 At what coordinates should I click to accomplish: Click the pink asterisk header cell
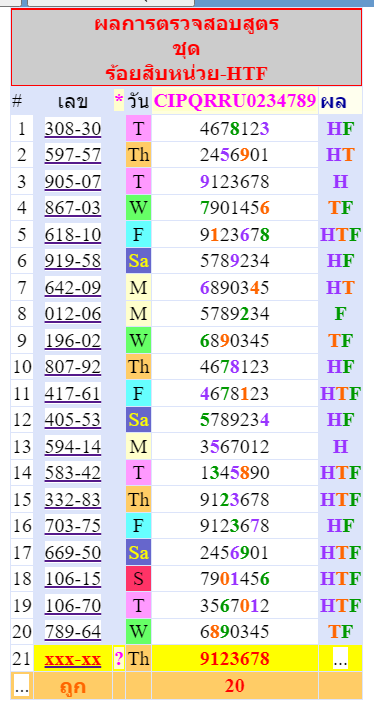(119, 101)
